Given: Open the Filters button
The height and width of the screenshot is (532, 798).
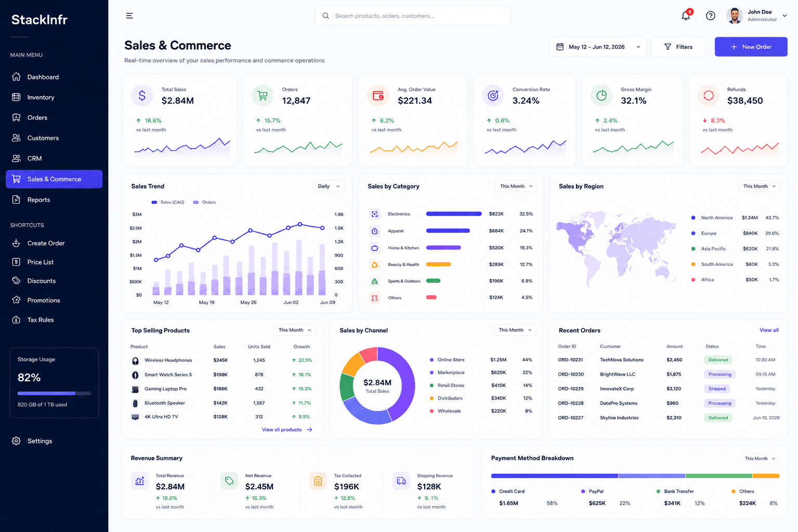Looking at the screenshot, I should click(x=678, y=47).
